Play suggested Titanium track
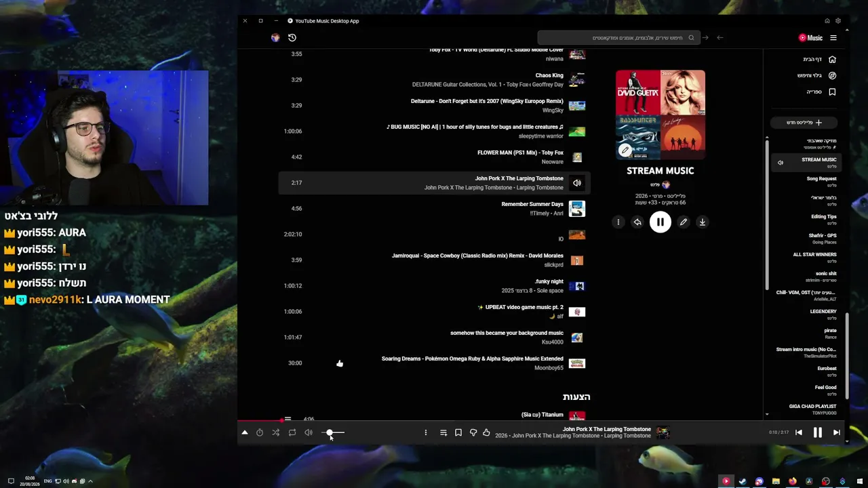The image size is (868, 488). click(x=434, y=415)
